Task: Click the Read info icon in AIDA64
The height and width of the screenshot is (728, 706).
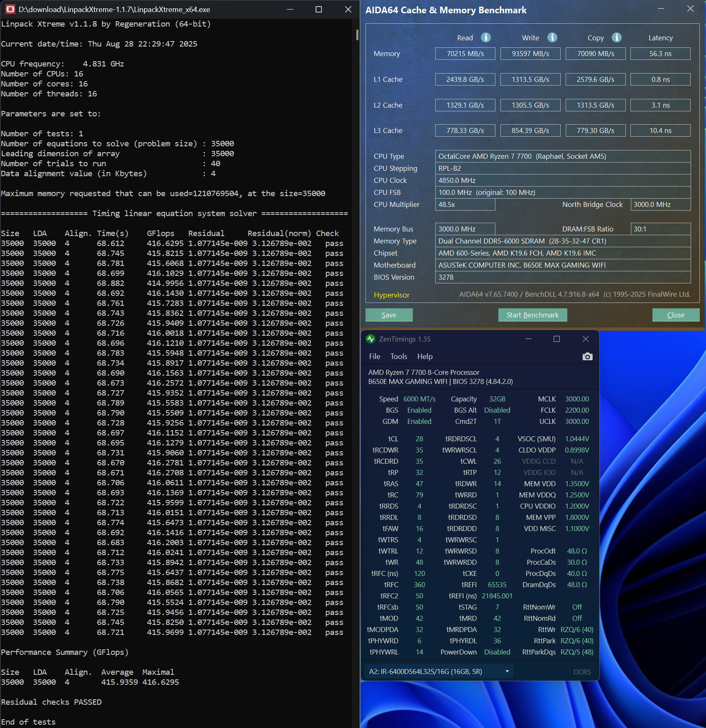Action: click(x=485, y=37)
